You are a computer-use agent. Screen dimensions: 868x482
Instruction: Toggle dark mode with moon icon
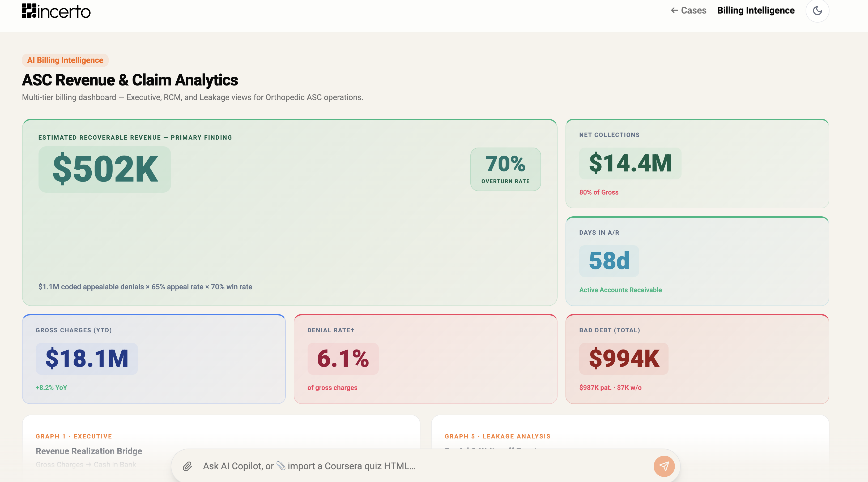click(817, 10)
